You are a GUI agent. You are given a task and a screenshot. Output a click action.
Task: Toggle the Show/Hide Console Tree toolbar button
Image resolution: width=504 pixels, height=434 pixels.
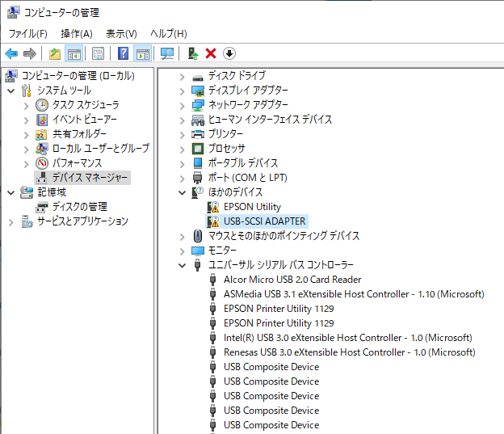(x=73, y=53)
